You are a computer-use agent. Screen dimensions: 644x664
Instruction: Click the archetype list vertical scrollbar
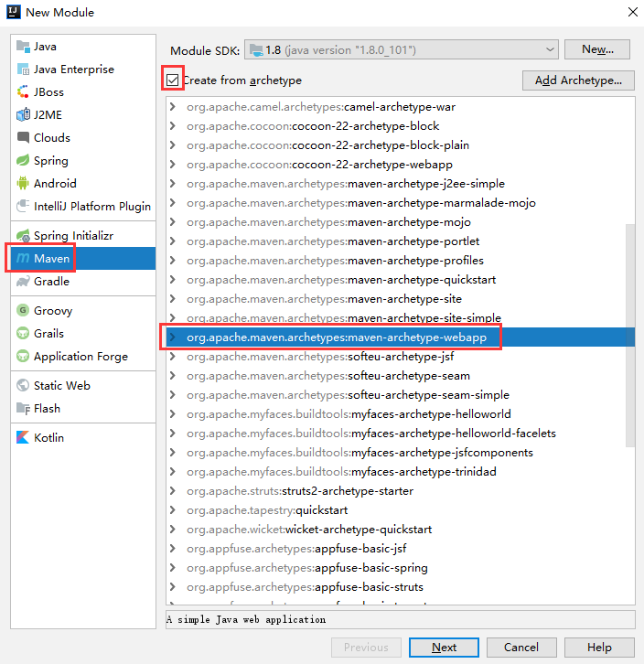[630, 336]
